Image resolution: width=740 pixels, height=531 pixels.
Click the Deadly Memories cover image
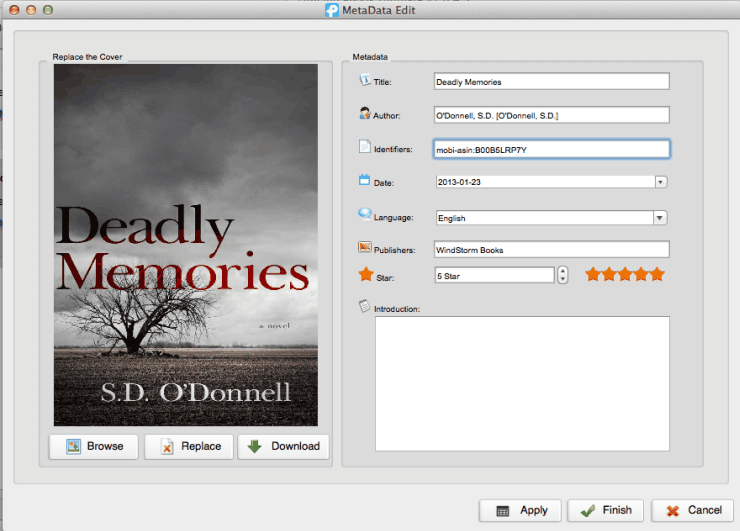[x=185, y=245]
